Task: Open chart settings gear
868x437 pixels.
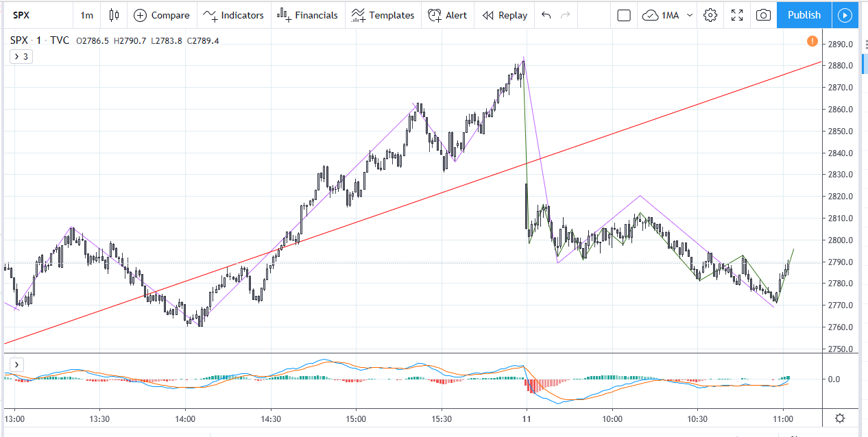Action: (710, 15)
